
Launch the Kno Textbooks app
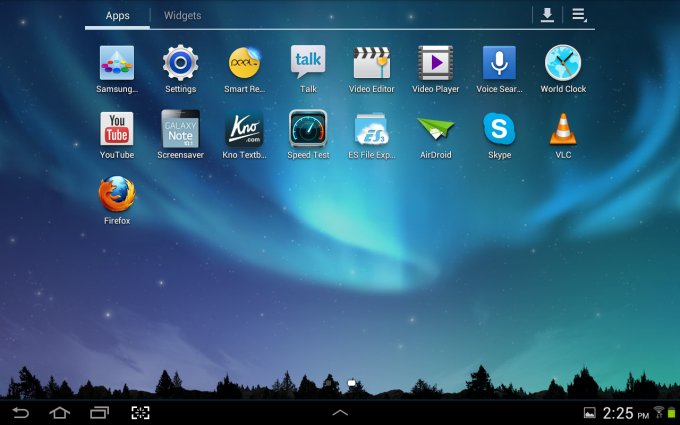pyautogui.click(x=244, y=129)
